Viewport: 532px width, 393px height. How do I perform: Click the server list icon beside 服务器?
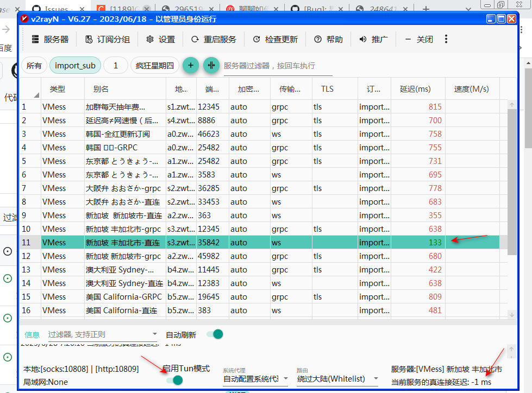point(35,39)
